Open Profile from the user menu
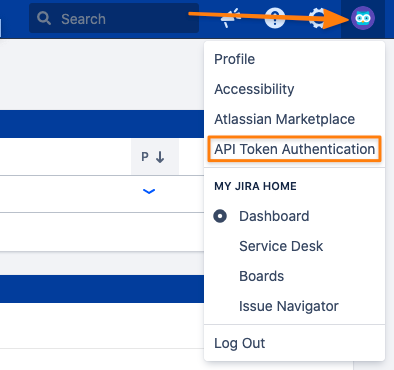This screenshot has width=394, height=370. (x=234, y=59)
